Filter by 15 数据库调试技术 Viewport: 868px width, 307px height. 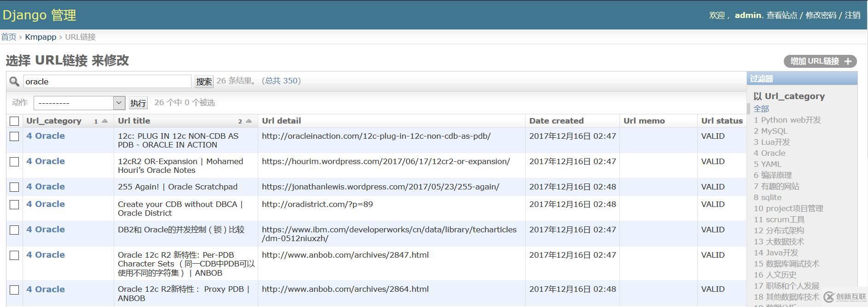(787, 264)
